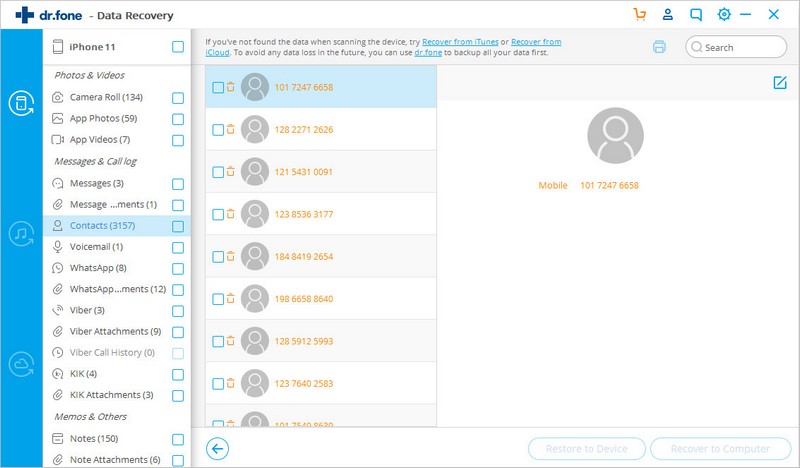The width and height of the screenshot is (800, 468).
Task: Check the Viber Call History (0) checkbox
Action: [178, 353]
